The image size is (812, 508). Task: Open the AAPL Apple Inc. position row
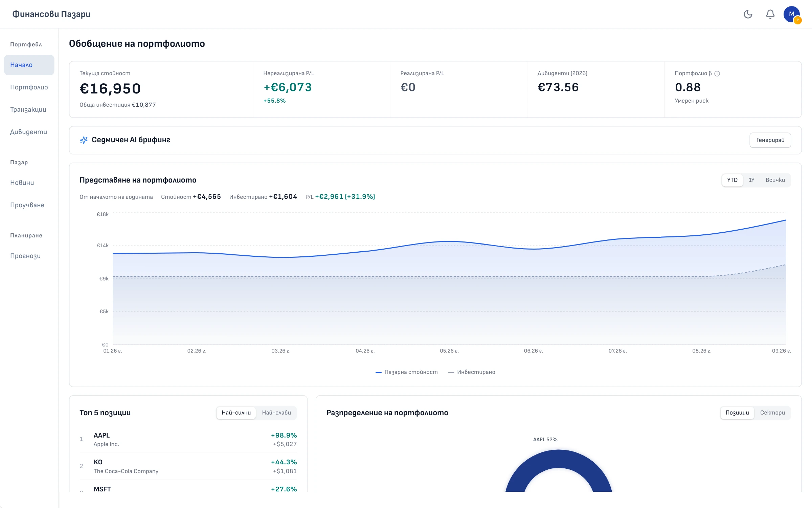[x=188, y=439]
